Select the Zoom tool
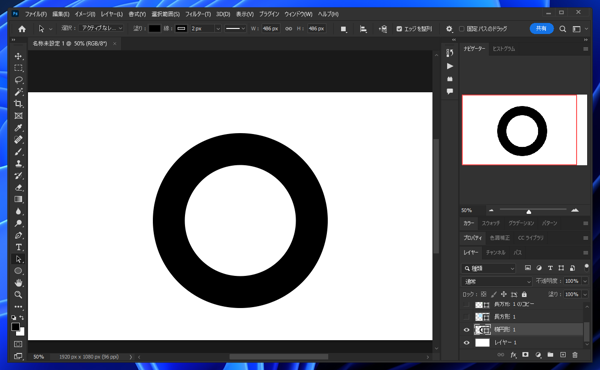The image size is (600, 370). [18, 295]
